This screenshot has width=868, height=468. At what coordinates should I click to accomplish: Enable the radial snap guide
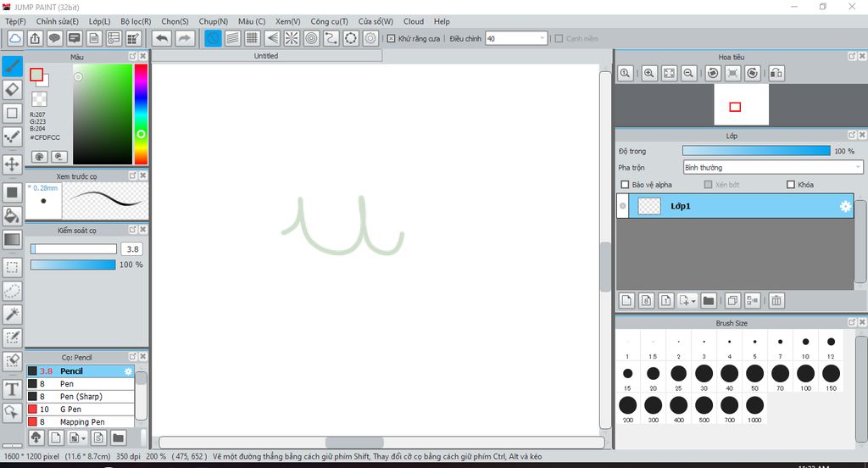(292, 38)
